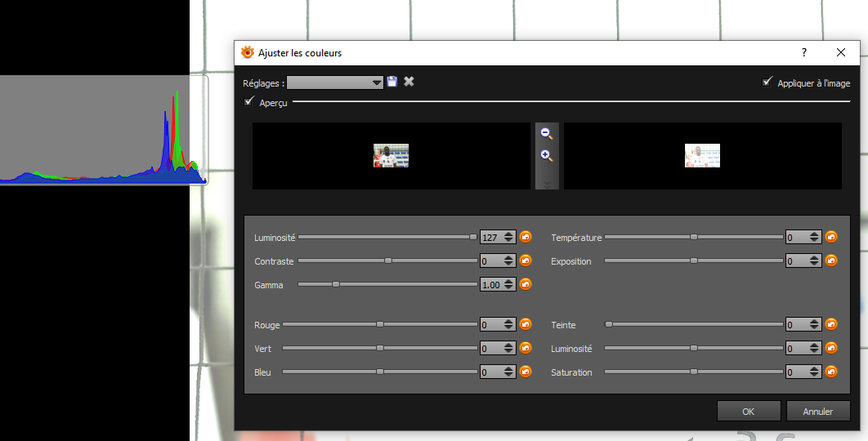Click the Vert slider handle

tap(380, 348)
